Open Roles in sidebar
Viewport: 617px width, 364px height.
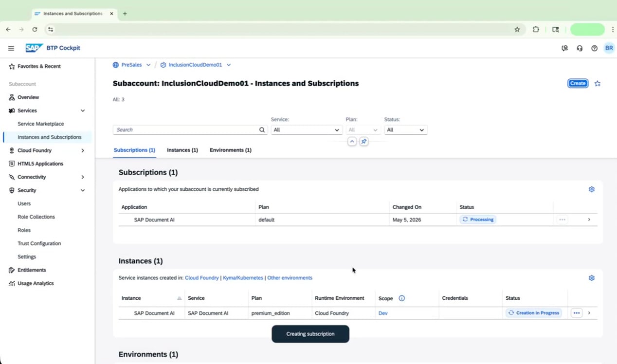pyautogui.click(x=24, y=230)
